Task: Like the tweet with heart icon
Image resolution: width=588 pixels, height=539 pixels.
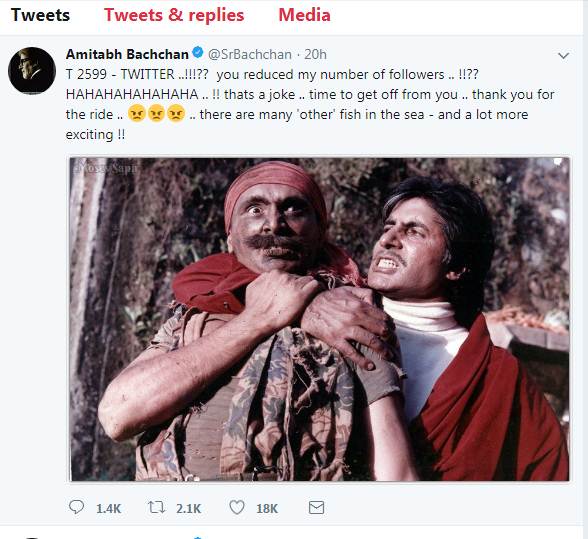Action: [237, 507]
